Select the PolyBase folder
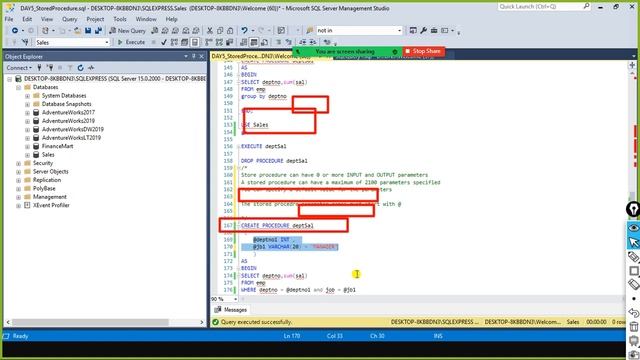The width and height of the screenshot is (640, 360). pyautogui.click(x=44, y=189)
